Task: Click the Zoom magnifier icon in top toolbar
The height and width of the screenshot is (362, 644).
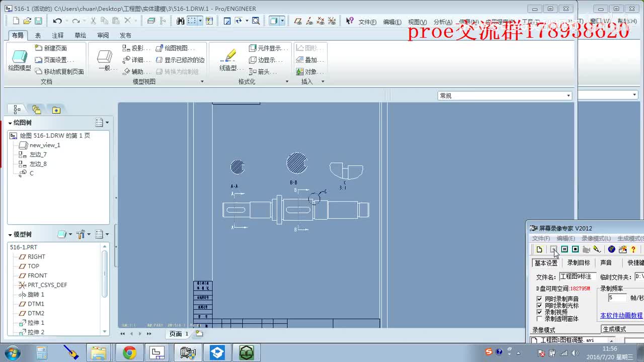Action: 256,21
